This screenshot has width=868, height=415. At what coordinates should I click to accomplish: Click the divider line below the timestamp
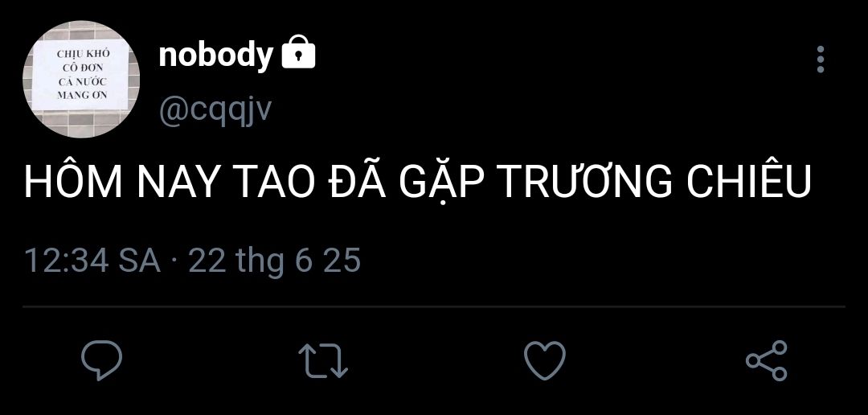point(434,306)
